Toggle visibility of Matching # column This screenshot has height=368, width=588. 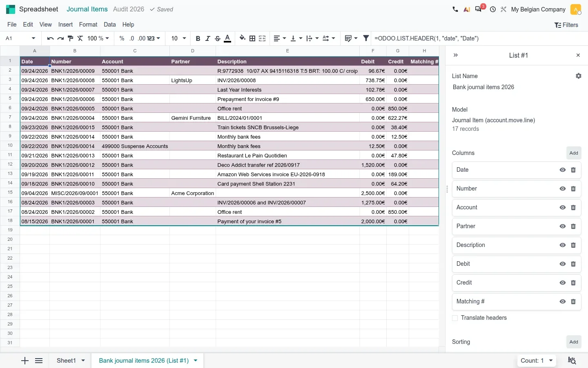click(x=563, y=302)
